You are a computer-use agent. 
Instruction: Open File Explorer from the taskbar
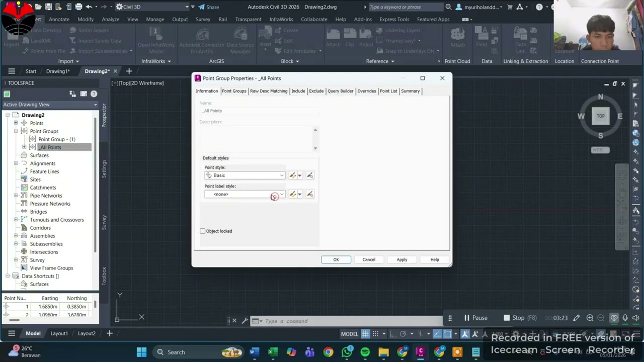pos(384,352)
